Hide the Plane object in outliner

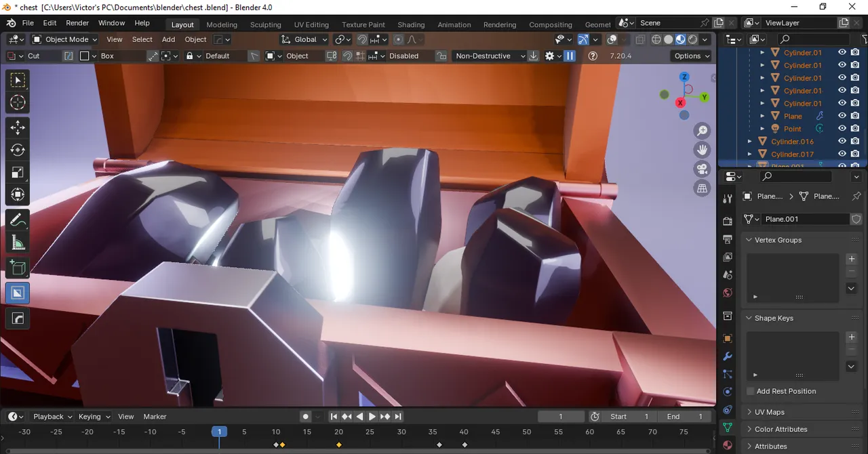click(x=842, y=116)
